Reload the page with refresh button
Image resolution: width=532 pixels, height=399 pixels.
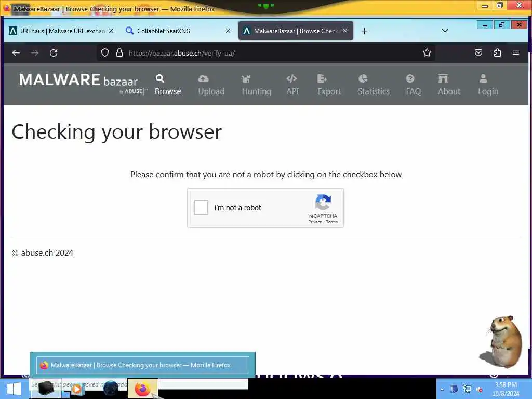(x=54, y=53)
